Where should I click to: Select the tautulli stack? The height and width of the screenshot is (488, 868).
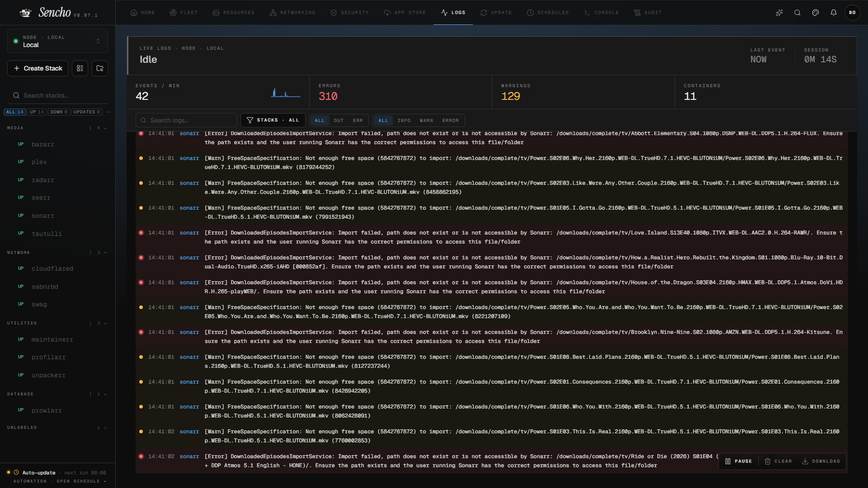[57, 234]
